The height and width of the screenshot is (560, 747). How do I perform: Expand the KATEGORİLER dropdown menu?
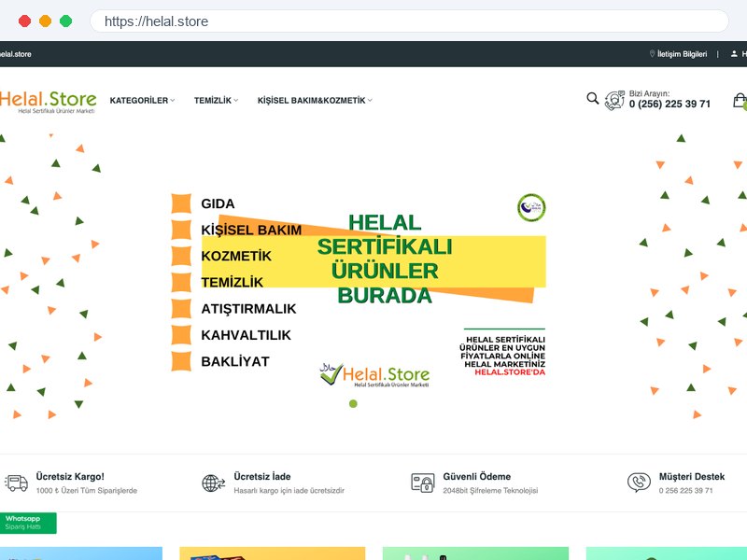(142, 101)
